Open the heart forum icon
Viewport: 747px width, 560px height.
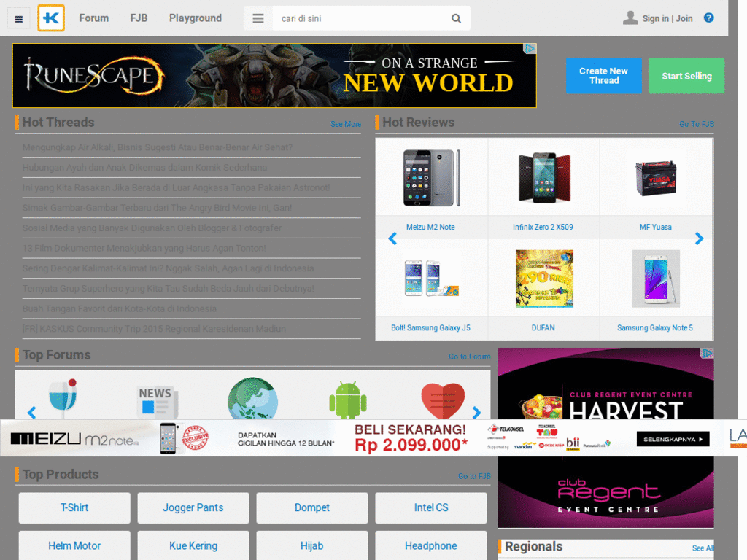443,400
